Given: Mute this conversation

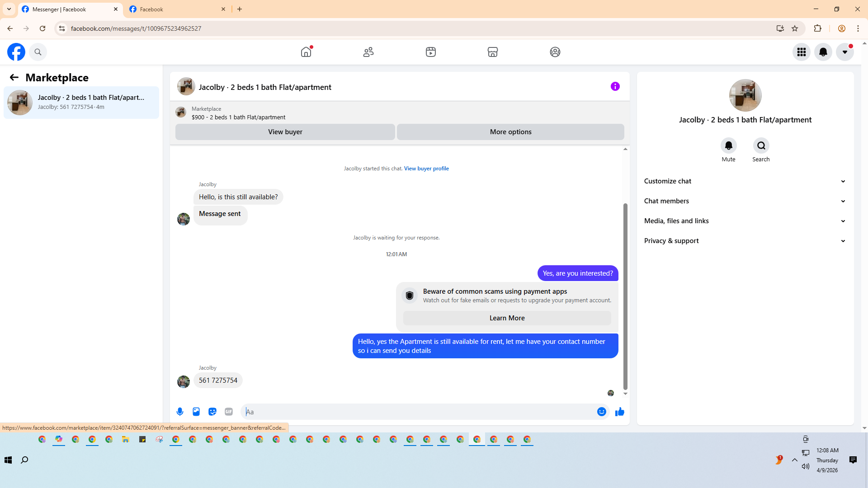Looking at the screenshot, I should [x=728, y=146].
